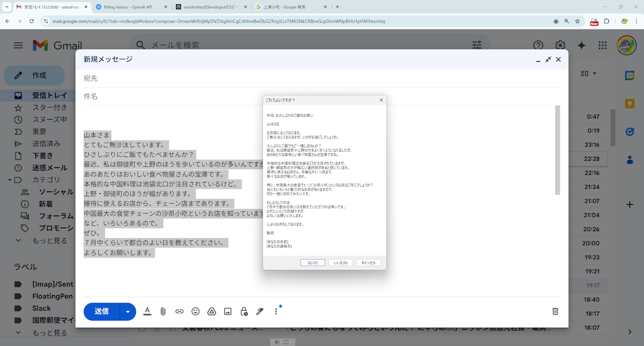Image resolution: width=644 pixels, height=346 pixels.
Task: Bookmark this page star icon
Action: point(577,21)
